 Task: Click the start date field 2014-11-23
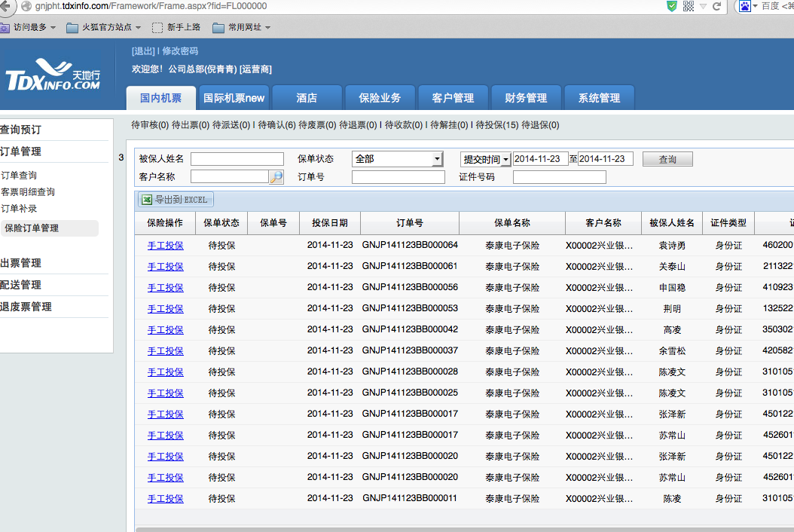pos(540,159)
